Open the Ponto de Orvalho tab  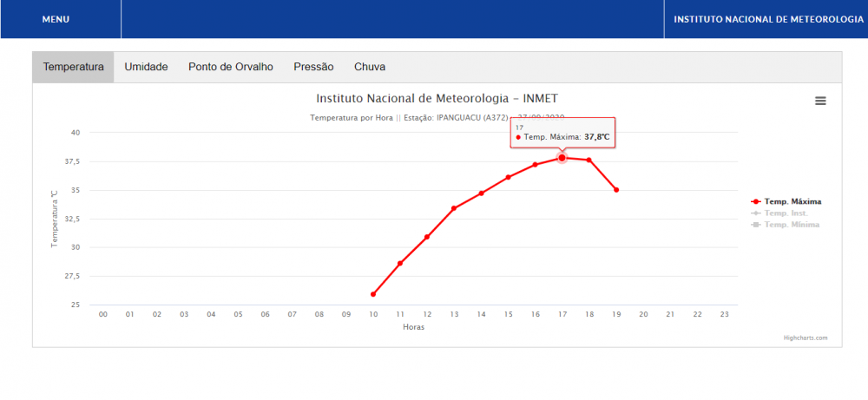[231, 67]
